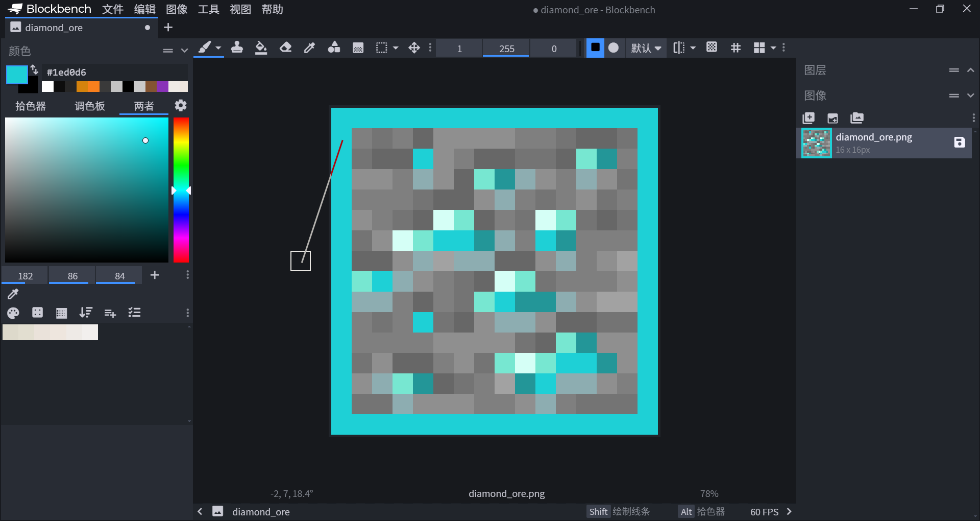
Task: Select the diamond_ore.png texture thumbnail
Action: coord(816,143)
